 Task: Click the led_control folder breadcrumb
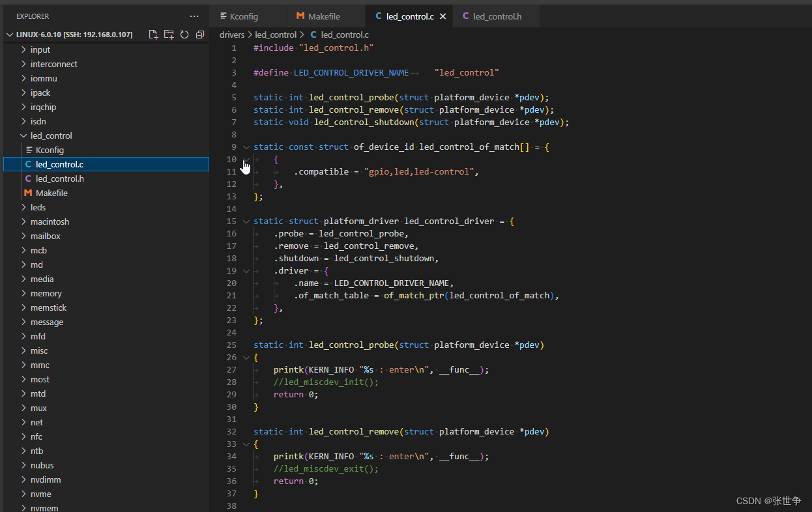click(276, 35)
